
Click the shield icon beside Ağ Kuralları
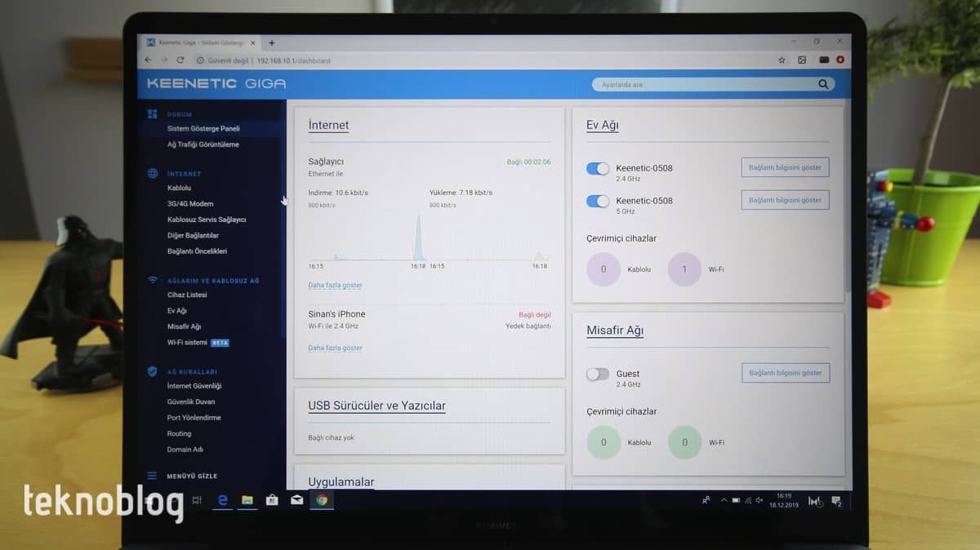[152, 371]
